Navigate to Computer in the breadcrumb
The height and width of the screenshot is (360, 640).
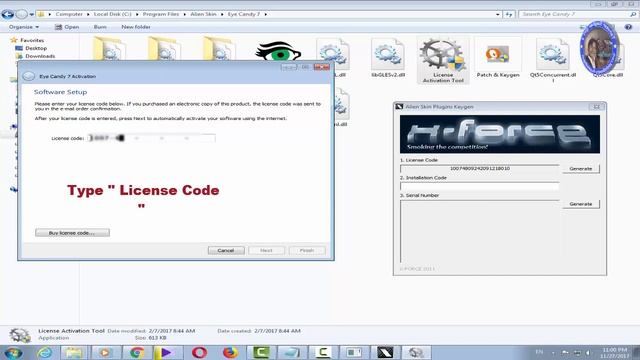click(x=69, y=14)
